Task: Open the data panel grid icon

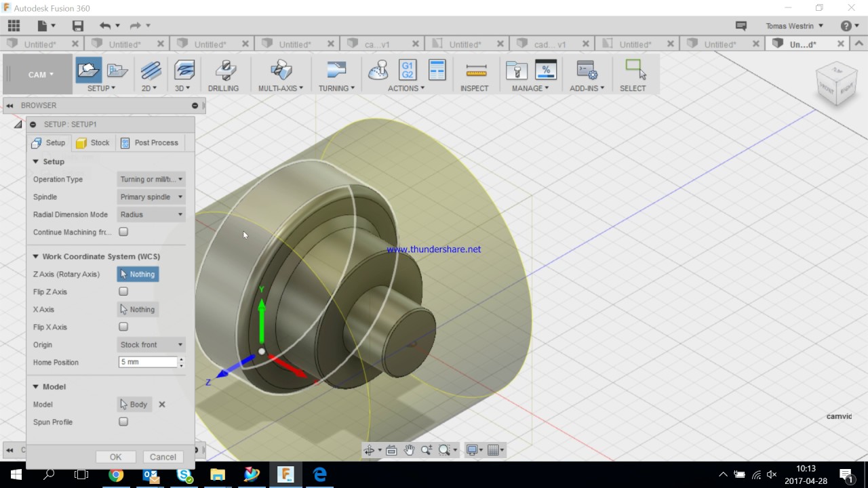Action: pos(14,26)
